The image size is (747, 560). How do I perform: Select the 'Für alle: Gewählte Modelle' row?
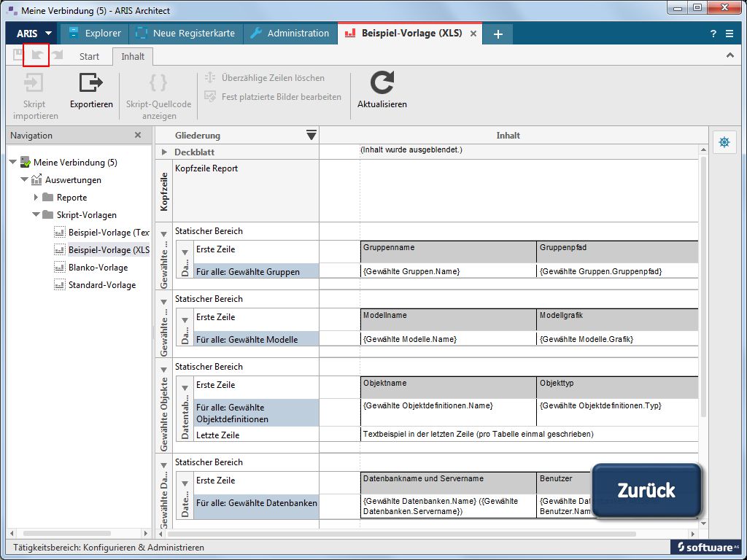point(256,339)
